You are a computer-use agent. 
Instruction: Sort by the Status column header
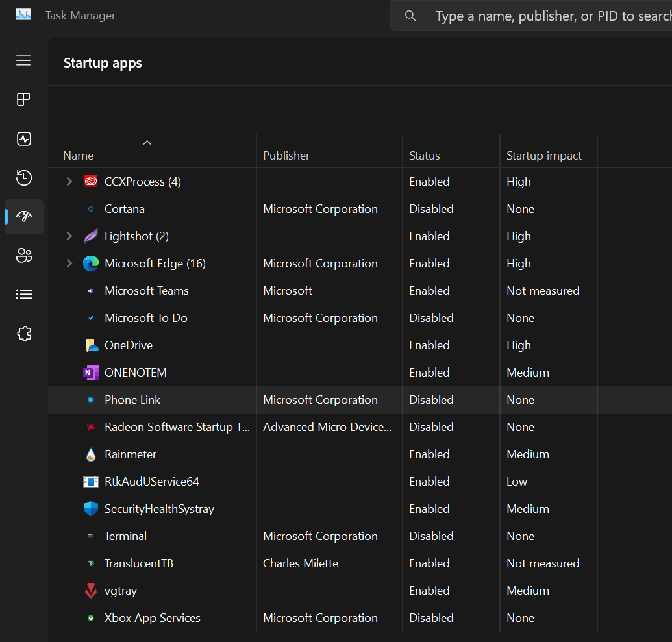point(424,156)
